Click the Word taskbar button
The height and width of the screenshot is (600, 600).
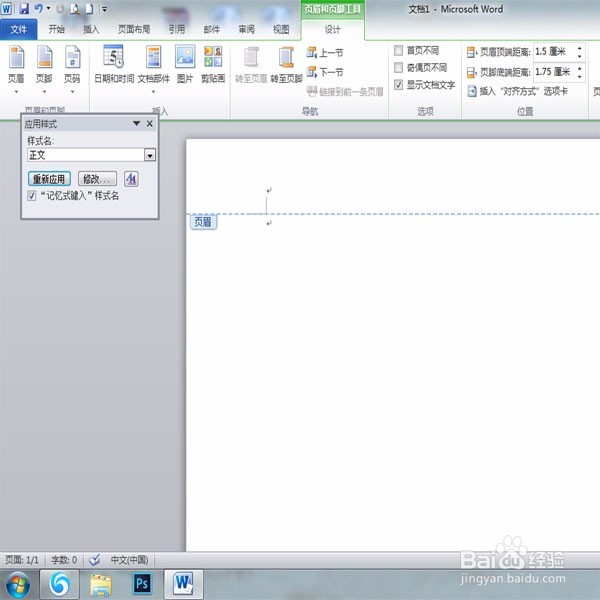tap(184, 584)
